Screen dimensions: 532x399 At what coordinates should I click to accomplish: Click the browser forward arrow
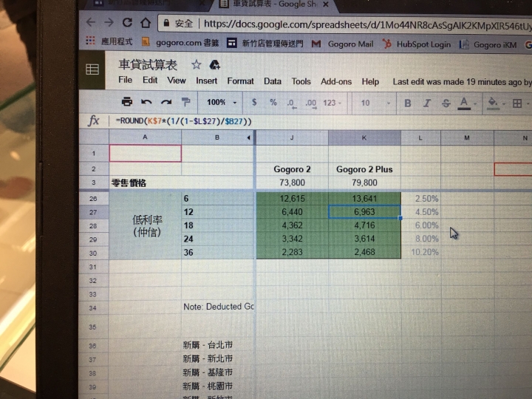point(109,22)
